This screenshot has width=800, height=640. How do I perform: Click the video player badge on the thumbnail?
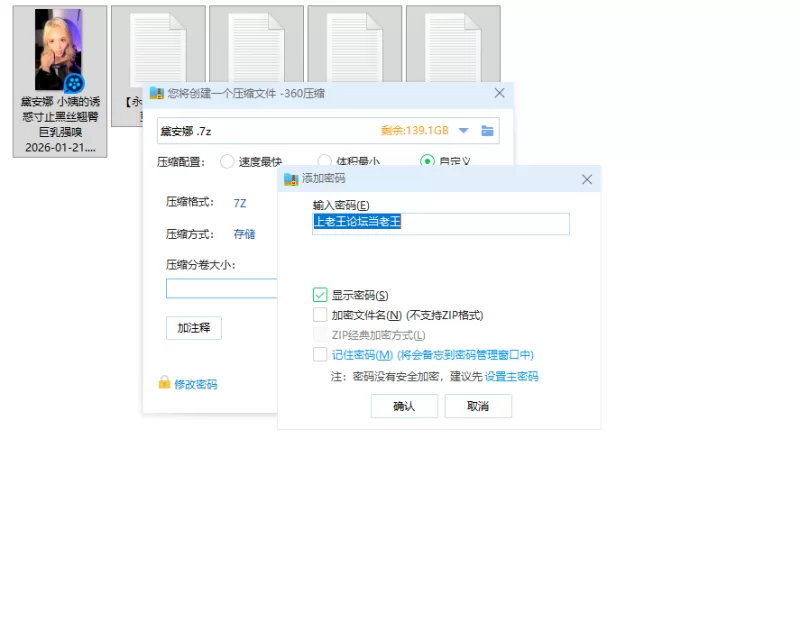tap(74, 83)
